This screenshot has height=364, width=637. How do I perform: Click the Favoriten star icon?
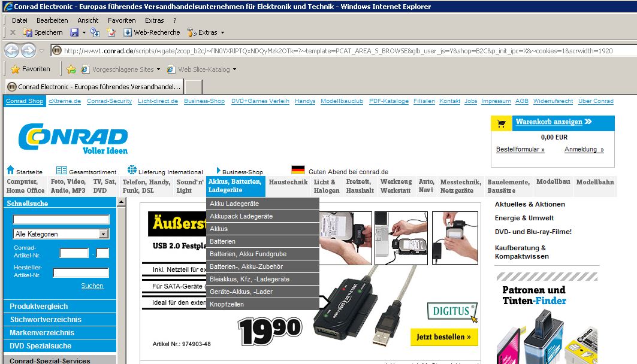pos(16,69)
